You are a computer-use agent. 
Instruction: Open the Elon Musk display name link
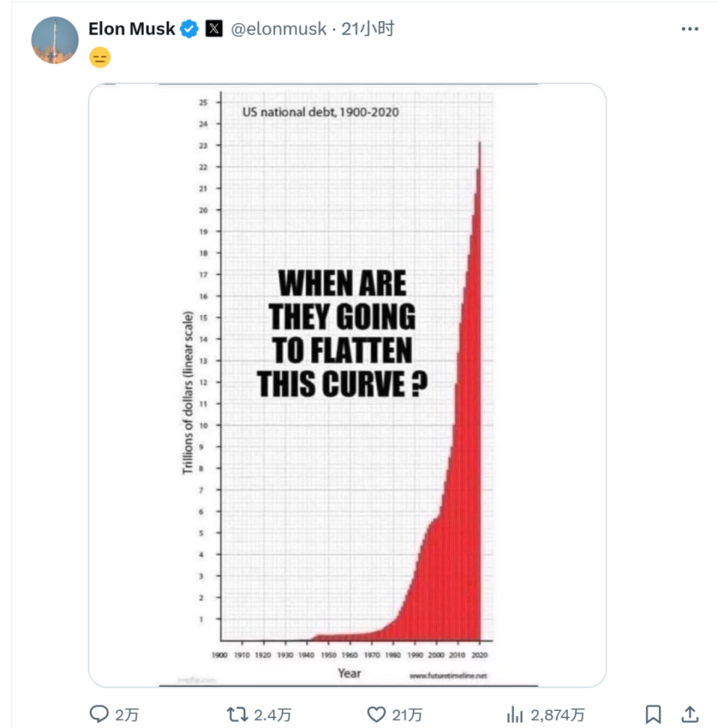pyautogui.click(x=132, y=29)
